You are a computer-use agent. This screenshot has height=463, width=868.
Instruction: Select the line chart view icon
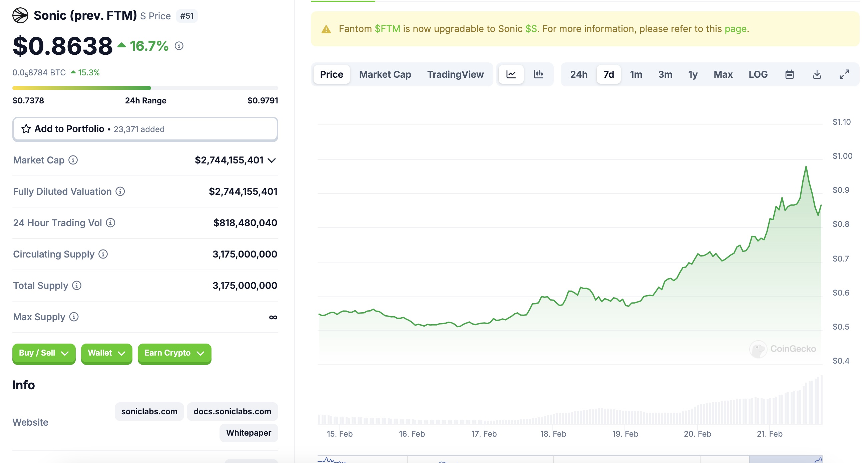pyautogui.click(x=511, y=74)
